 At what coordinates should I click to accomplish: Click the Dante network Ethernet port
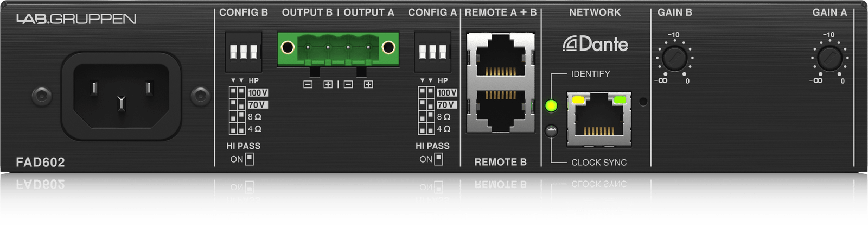click(599, 120)
